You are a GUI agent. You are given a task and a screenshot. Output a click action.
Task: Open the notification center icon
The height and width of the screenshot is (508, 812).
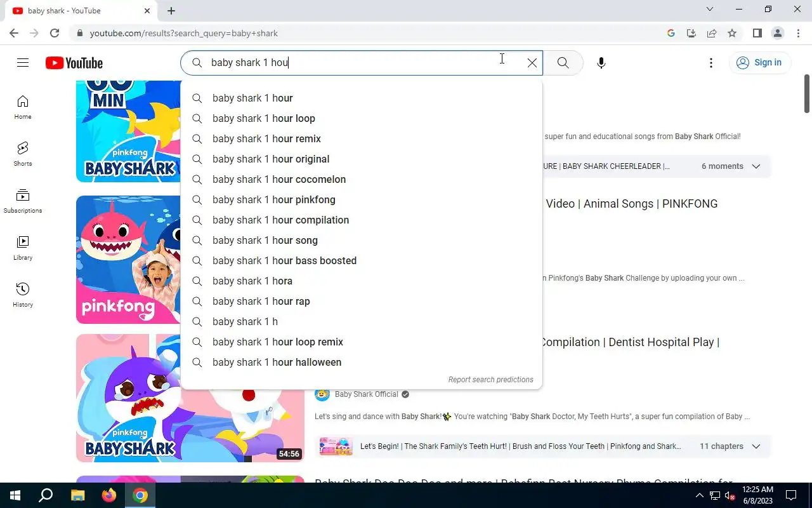coord(791,495)
